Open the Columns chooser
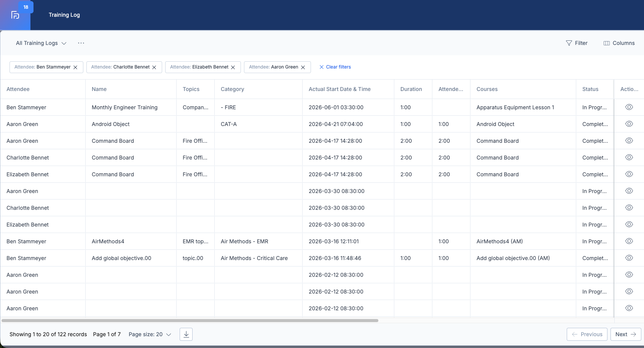 (619, 43)
